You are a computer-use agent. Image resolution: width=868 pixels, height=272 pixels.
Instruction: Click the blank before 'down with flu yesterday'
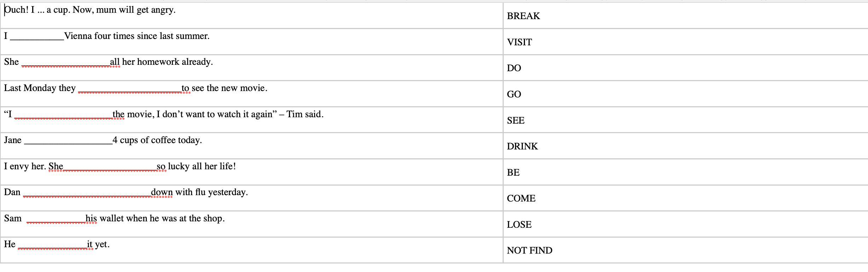pyautogui.click(x=87, y=193)
